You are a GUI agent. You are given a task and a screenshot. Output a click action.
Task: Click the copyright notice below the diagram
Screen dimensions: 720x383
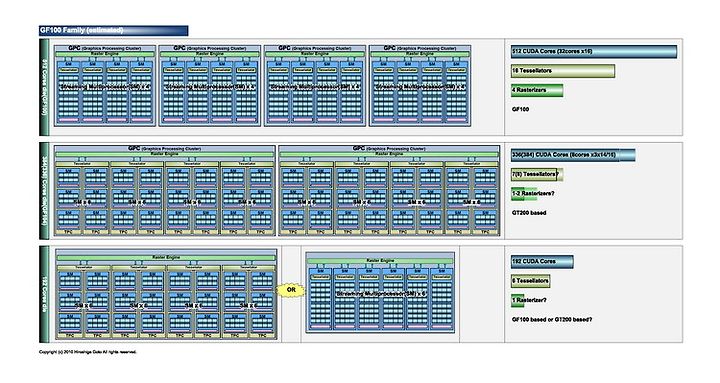(x=88, y=352)
